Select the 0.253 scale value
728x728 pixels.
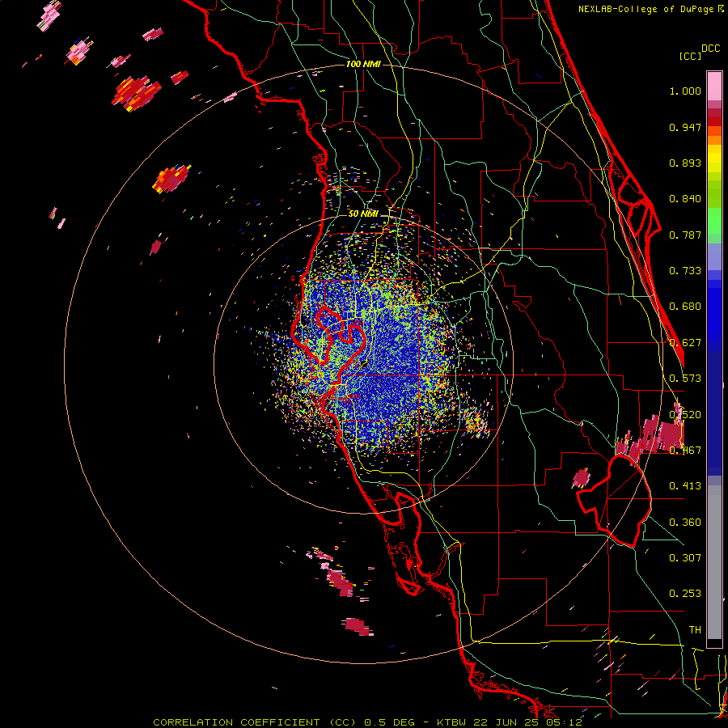point(685,594)
